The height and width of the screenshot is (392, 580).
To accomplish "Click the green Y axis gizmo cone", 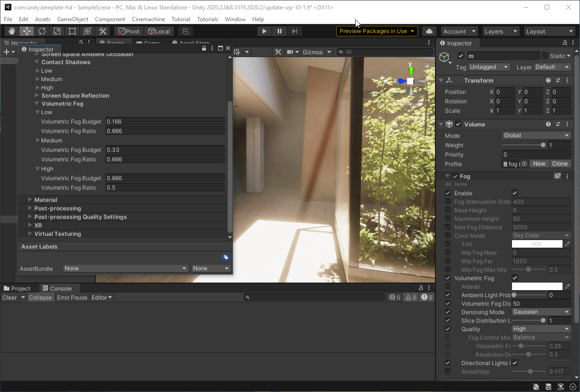I will (x=411, y=71).
